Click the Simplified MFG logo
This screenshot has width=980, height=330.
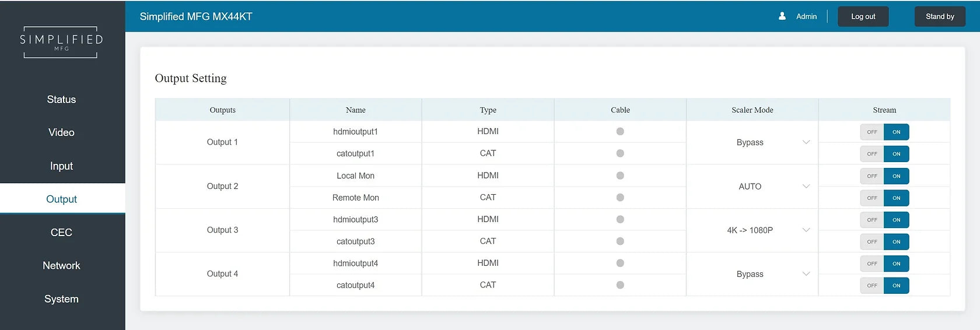pyautogui.click(x=61, y=41)
